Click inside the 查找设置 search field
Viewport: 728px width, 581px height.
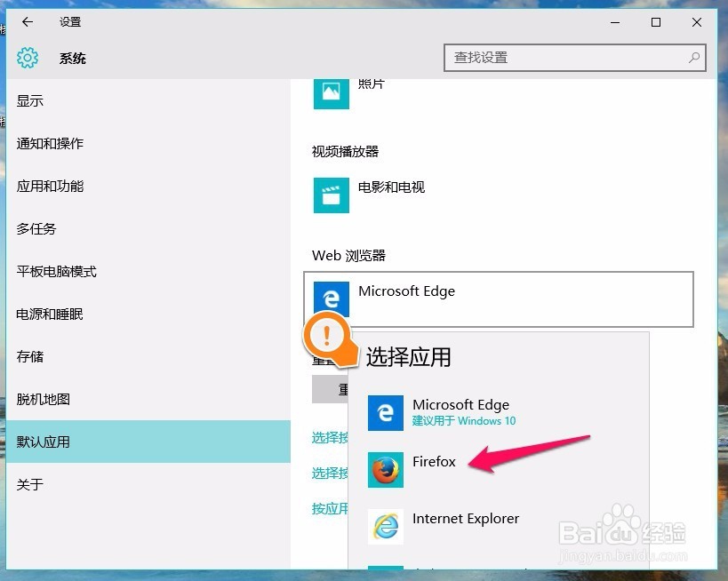(x=574, y=58)
